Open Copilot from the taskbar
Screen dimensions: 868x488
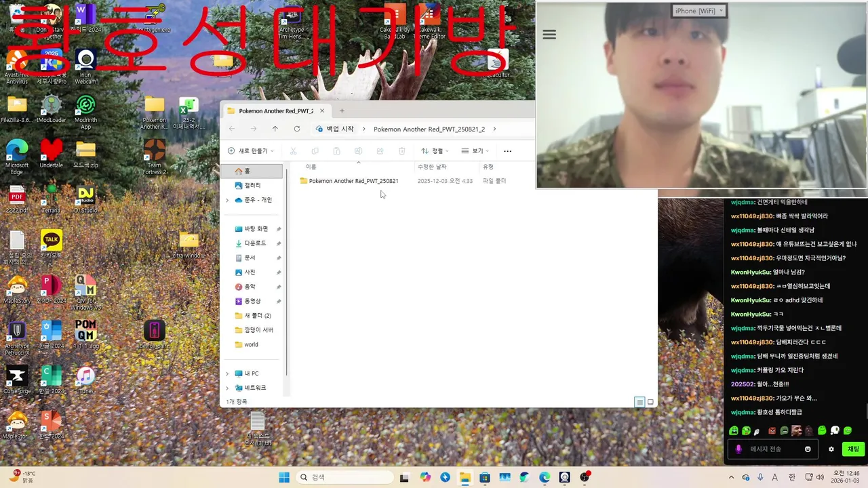tap(425, 477)
